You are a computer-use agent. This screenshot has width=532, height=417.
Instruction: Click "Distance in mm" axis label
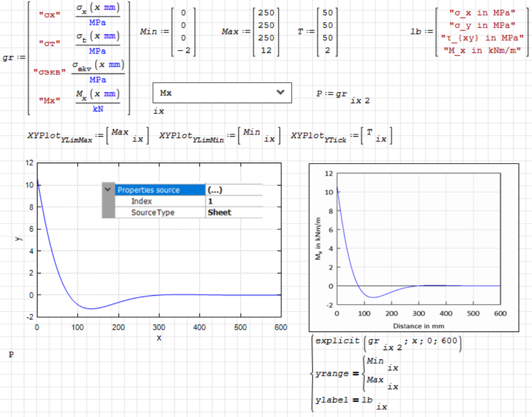point(418,326)
